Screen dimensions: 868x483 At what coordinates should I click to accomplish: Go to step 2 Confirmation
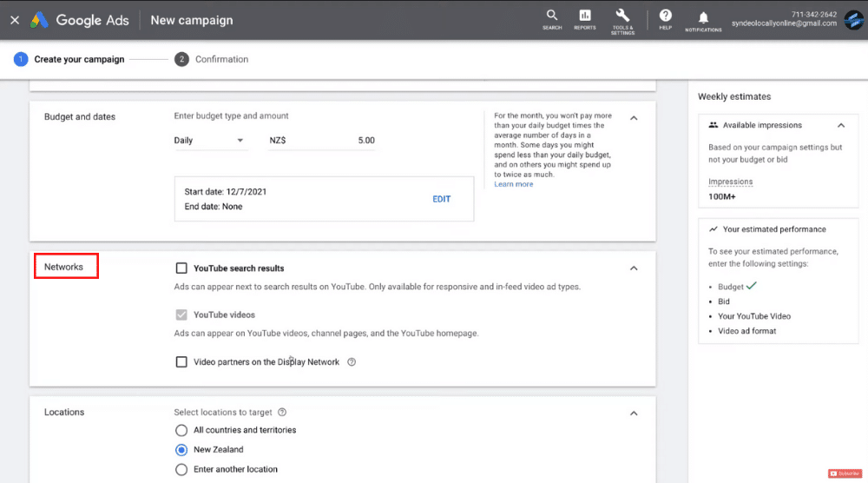pyautogui.click(x=212, y=59)
